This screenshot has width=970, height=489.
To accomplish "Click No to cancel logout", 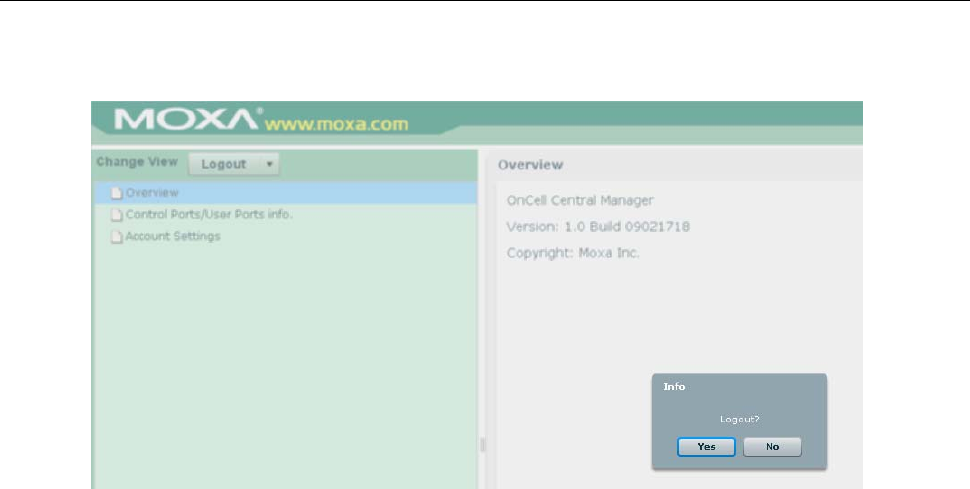I will pos(772,447).
